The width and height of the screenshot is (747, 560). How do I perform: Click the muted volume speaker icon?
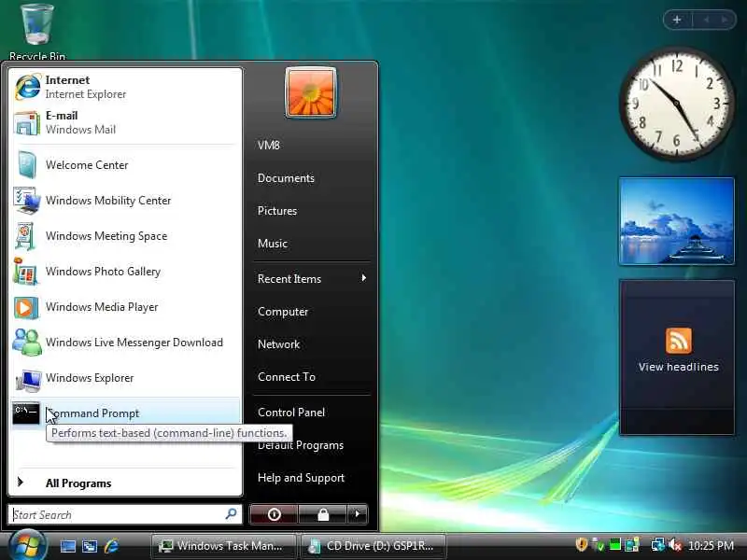tap(674, 544)
